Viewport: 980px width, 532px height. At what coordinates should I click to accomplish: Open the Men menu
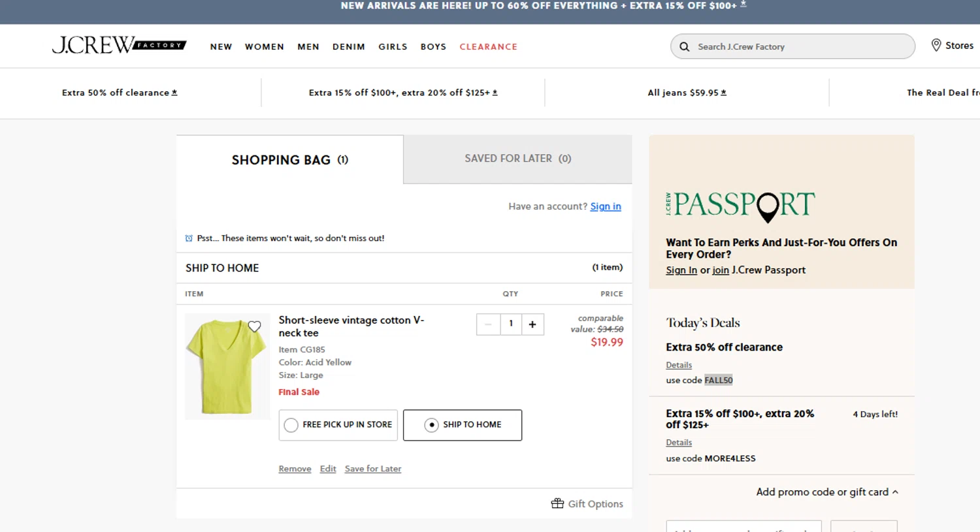(x=308, y=46)
